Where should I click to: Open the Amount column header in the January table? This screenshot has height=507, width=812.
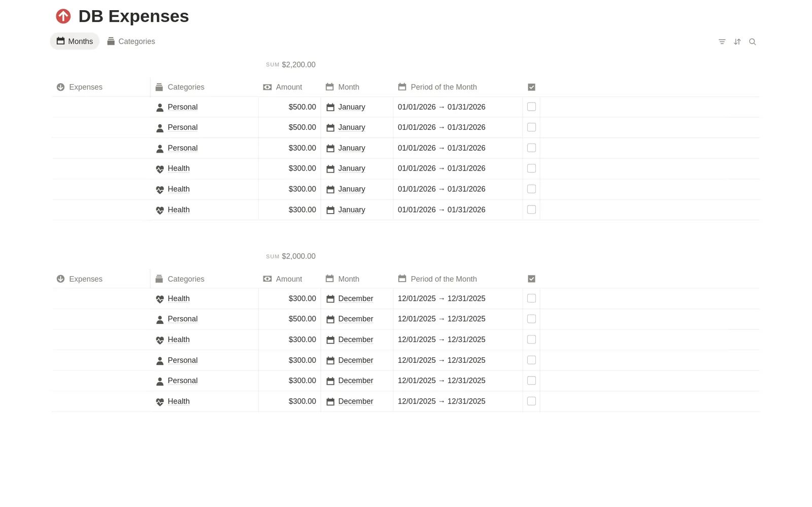pyautogui.click(x=289, y=87)
